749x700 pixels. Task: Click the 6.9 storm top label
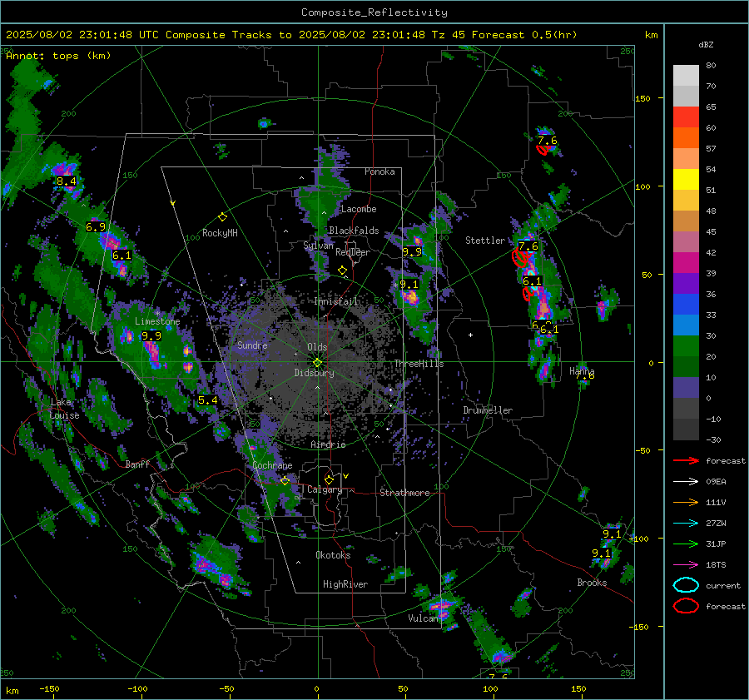coord(96,227)
